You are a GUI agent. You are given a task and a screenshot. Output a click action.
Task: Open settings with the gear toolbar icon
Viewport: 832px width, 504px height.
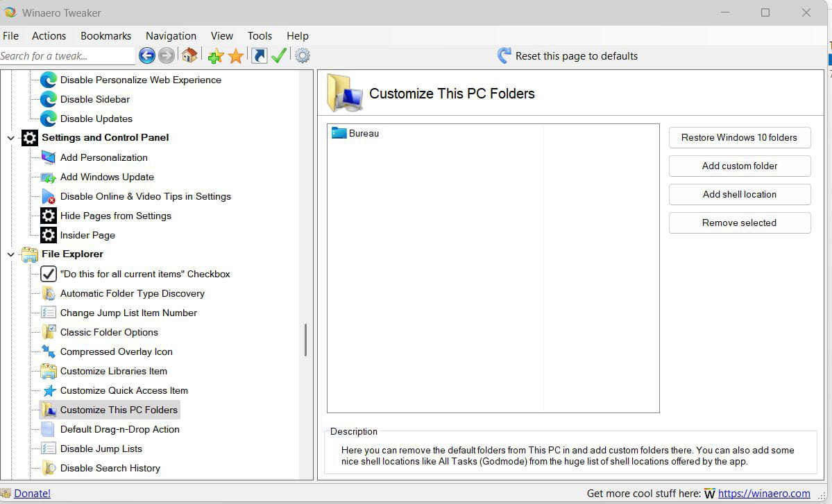[x=303, y=55]
